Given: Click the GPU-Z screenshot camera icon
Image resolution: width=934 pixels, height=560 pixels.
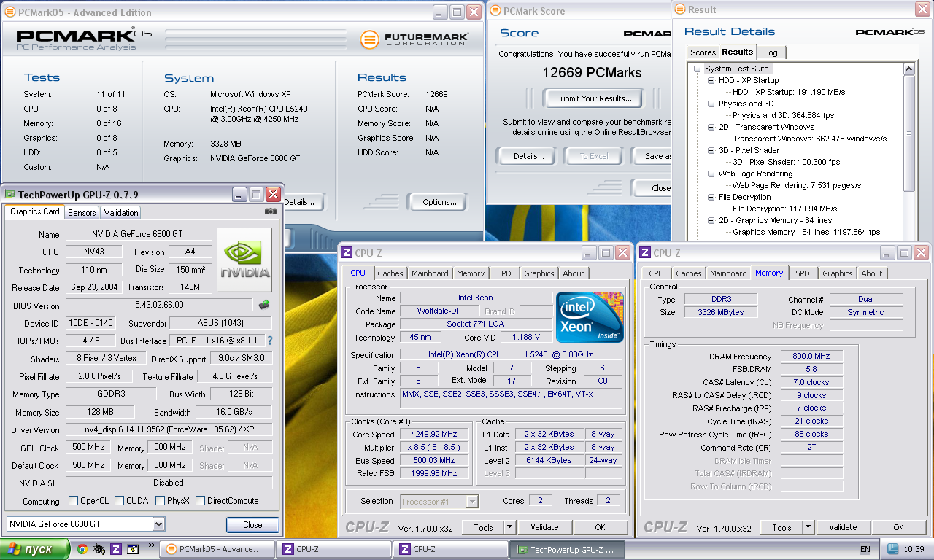Looking at the screenshot, I should click(x=271, y=211).
